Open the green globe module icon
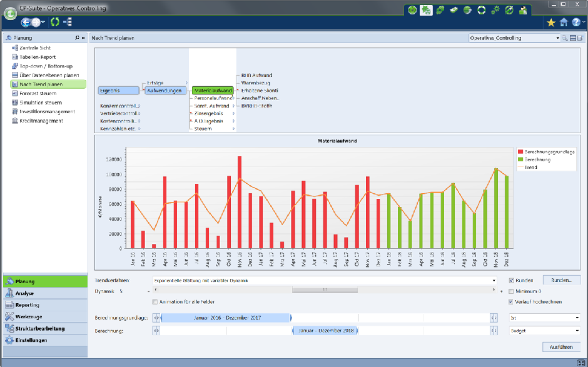 pyautogui.click(x=467, y=10)
